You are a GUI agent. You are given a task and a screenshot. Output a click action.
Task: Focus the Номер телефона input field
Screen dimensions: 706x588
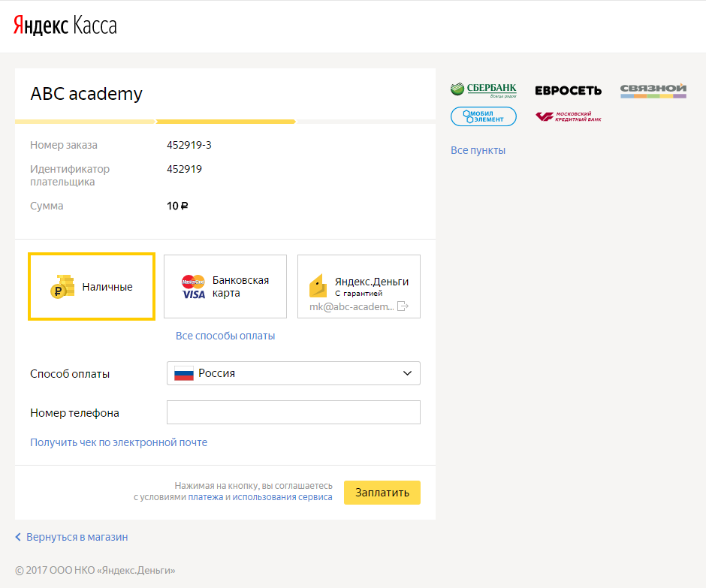coord(294,412)
